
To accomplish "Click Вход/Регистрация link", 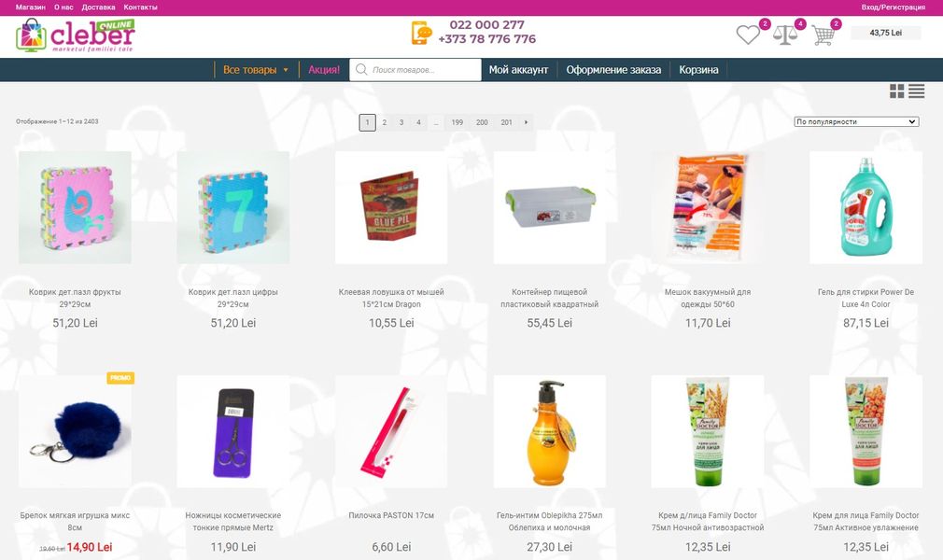I will [x=894, y=7].
